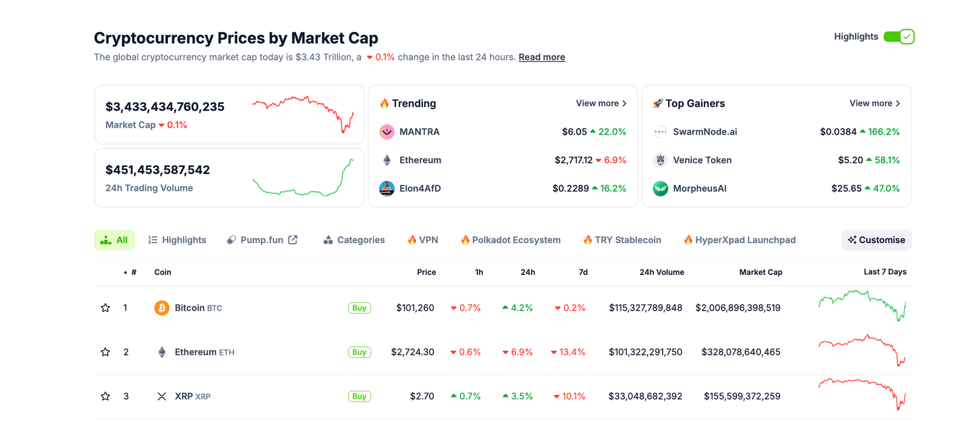
Task: Click the Bitcoin BTC coin logo
Action: (162, 307)
